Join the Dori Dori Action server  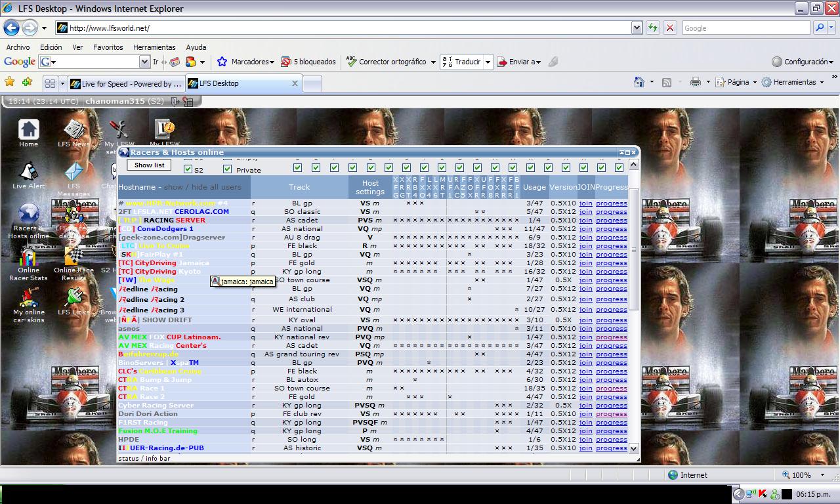(585, 414)
